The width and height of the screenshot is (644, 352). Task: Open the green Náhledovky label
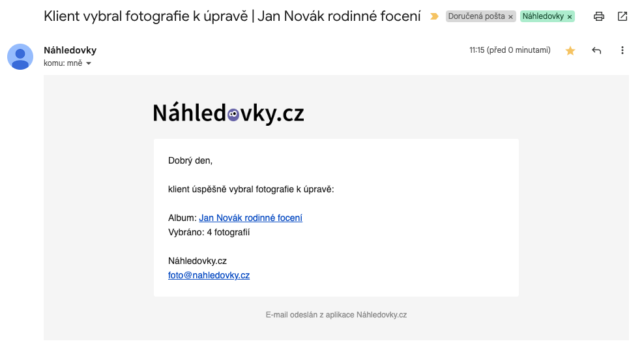point(543,16)
